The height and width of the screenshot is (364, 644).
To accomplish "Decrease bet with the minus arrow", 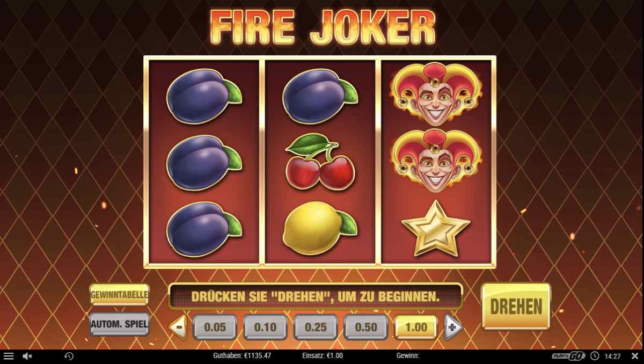I will click(178, 327).
